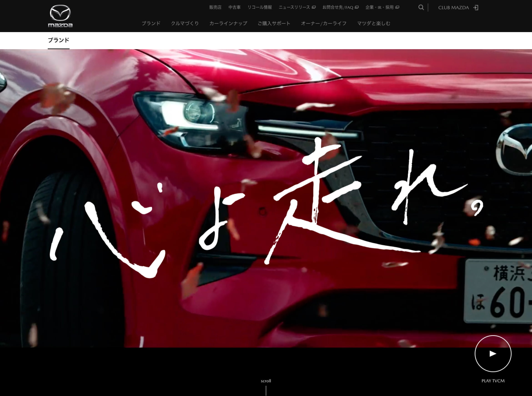This screenshot has height=396, width=532.
Task: Open the マツダと楽しむ navigation item
Action: point(374,23)
